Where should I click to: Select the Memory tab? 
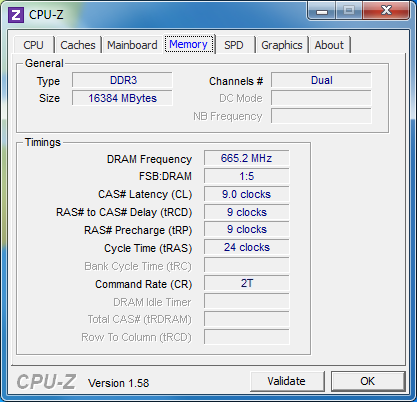(189, 44)
